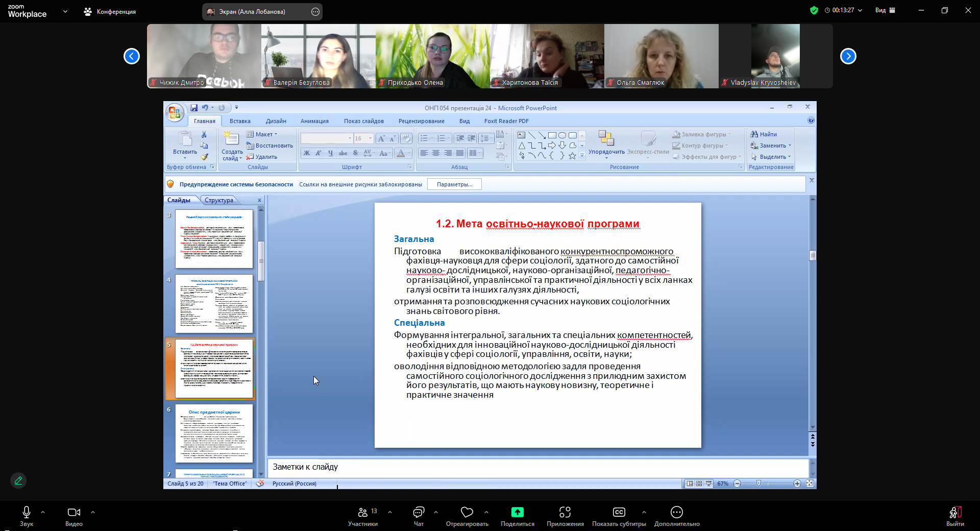Align text left in paragraph group

point(424,153)
